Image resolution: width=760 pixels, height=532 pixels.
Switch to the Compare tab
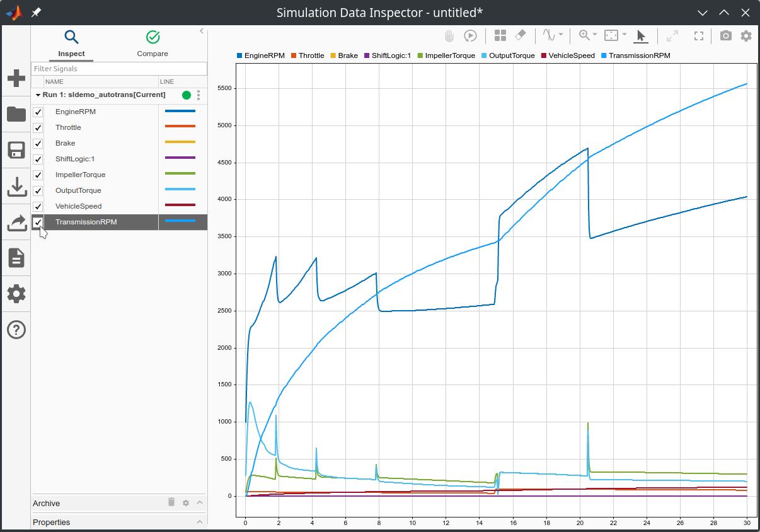coord(153,43)
